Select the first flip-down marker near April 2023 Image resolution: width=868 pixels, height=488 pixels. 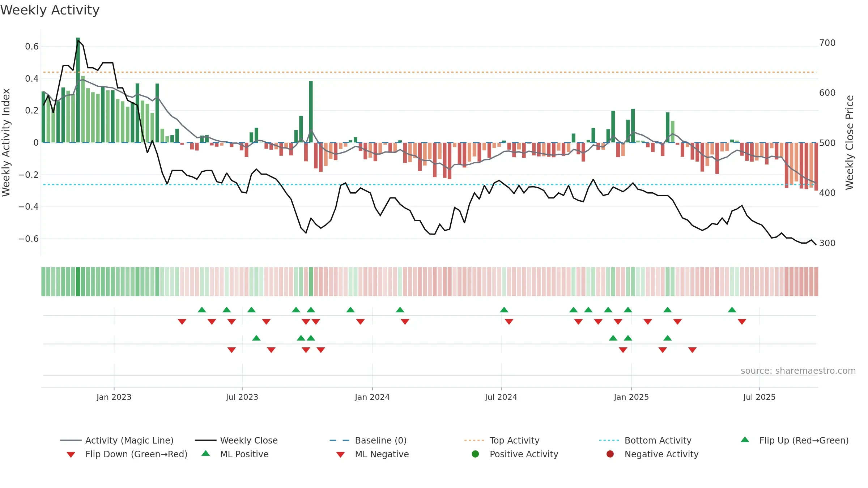182,322
